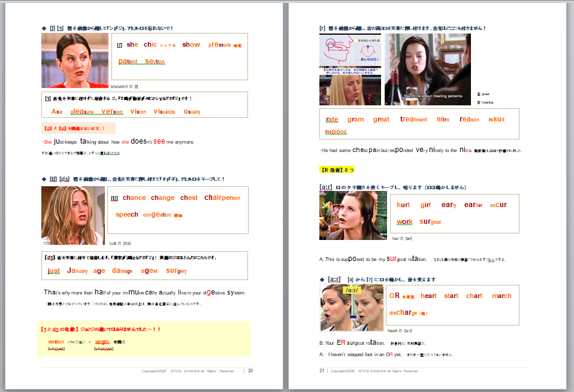Select the woman's photo beside 'hurt girl early'
574x392 pixels.
point(353,215)
